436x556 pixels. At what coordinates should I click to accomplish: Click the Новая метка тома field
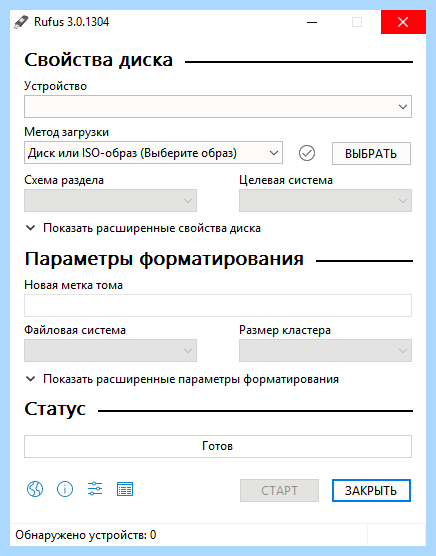[x=218, y=305]
